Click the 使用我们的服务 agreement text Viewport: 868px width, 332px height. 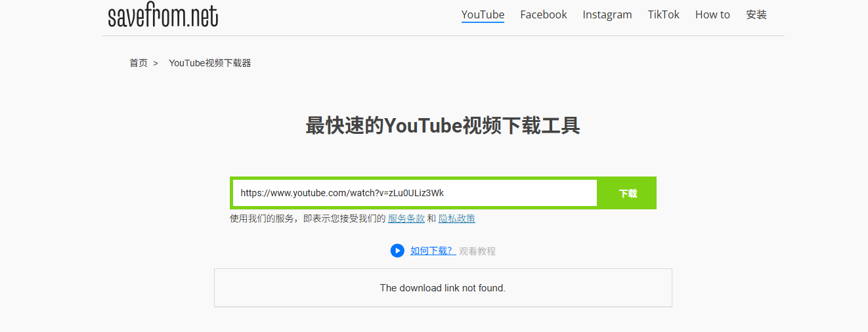[x=307, y=218]
